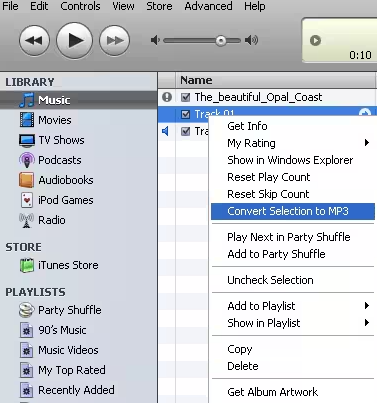Select Music in the Library sidebar

click(78, 100)
